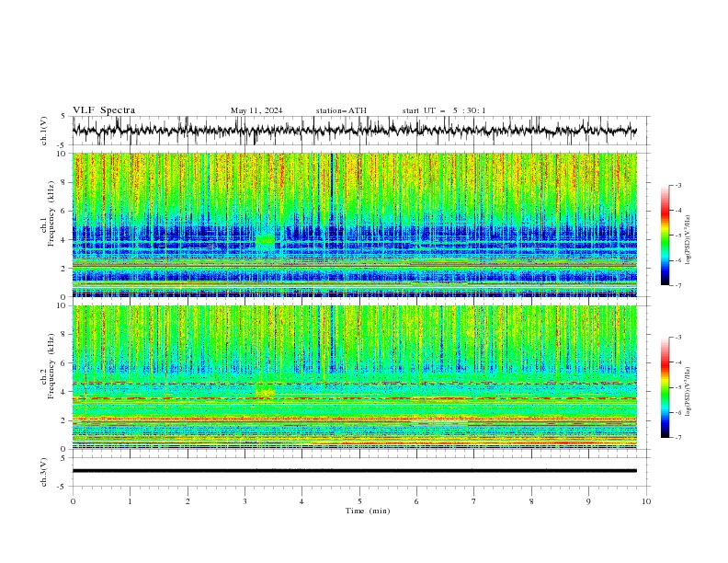Click the 'ch.1(V)' waveform axis label
728x563 pixels.
coord(44,131)
